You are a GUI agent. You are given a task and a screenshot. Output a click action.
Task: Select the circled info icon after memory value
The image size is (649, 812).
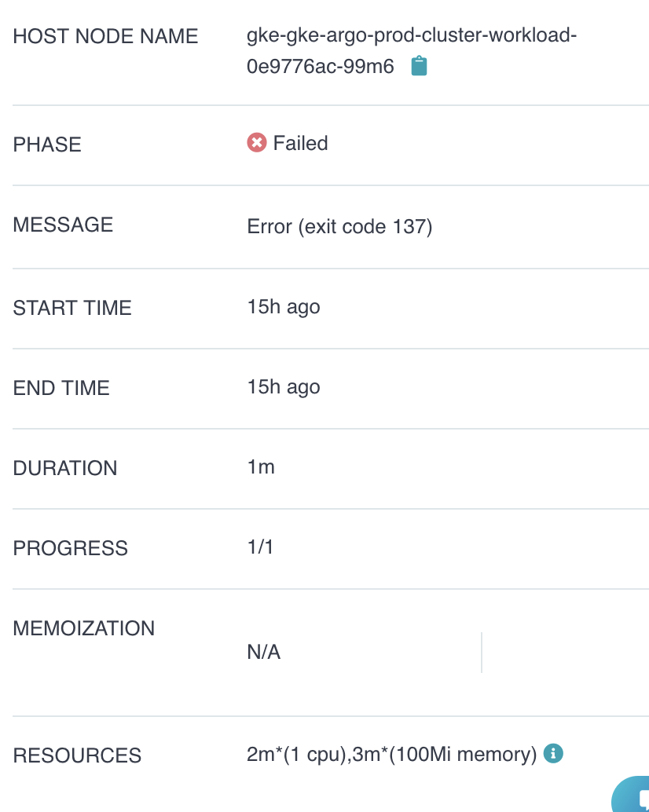(554, 753)
